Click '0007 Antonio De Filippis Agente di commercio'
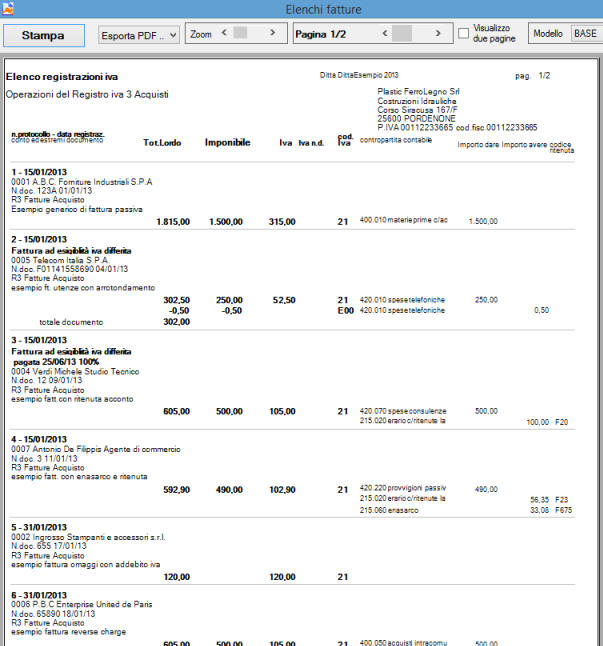Image resolution: width=603 pixels, height=646 pixels. 96,449
